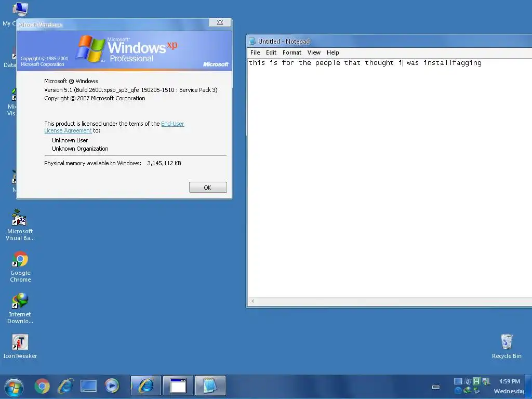Click the monitor display tray icon

[x=458, y=381]
